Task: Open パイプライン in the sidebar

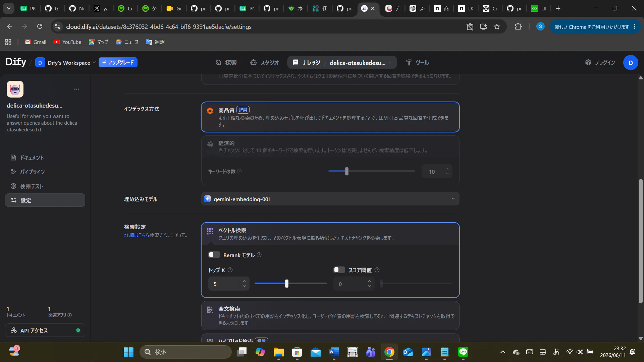Action: coord(45,172)
